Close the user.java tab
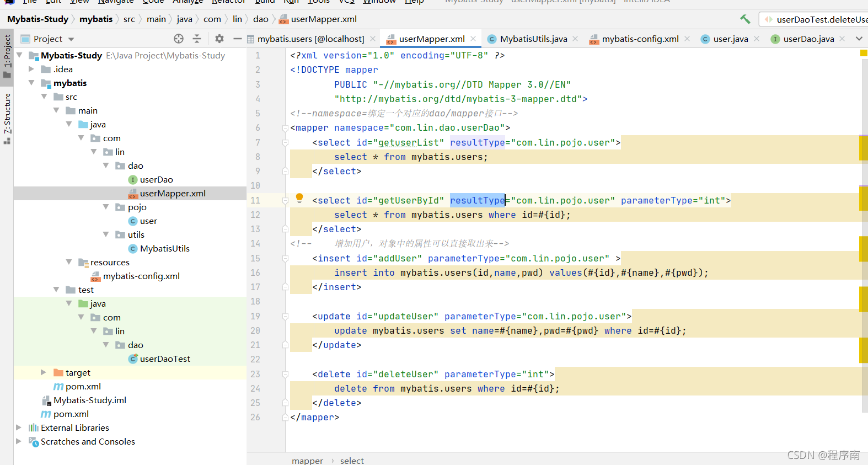This screenshot has width=868, height=465. (757, 39)
